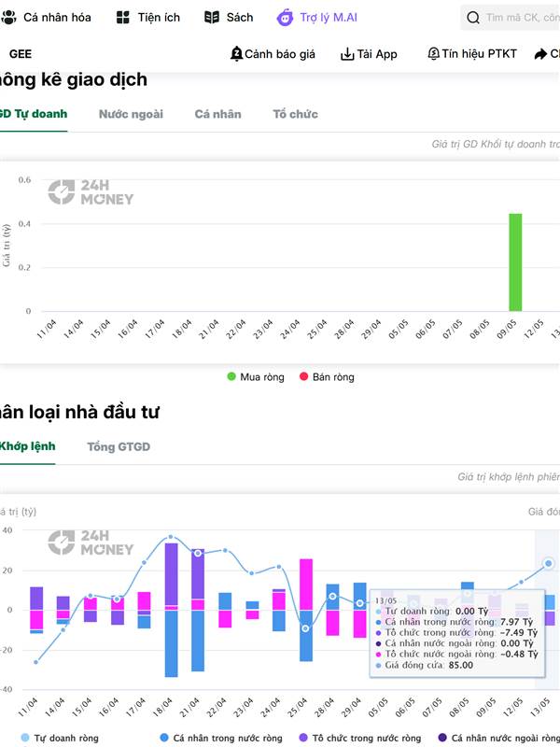Select Khớp lệnh tab
Image resolution: width=560 pixels, height=747 pixels.
coord(27,446)
